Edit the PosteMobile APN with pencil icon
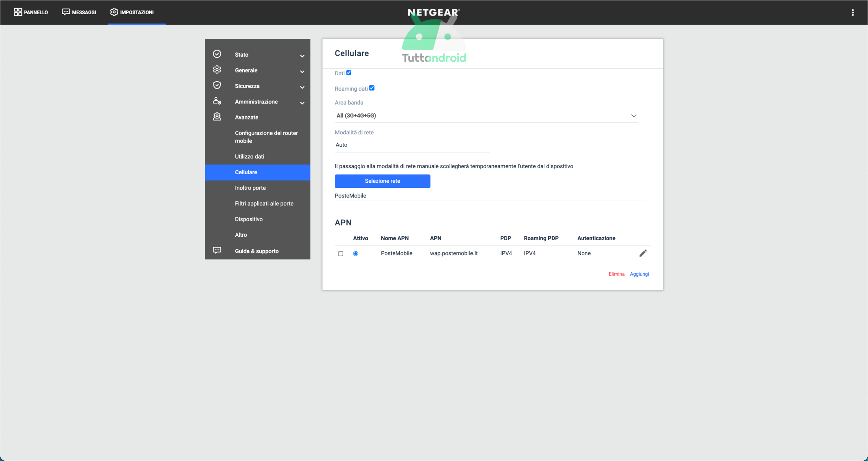 [x=643, y=253]
